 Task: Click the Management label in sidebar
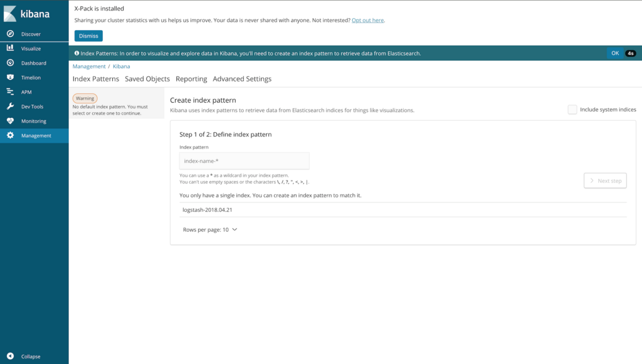[x=36, y=136]
